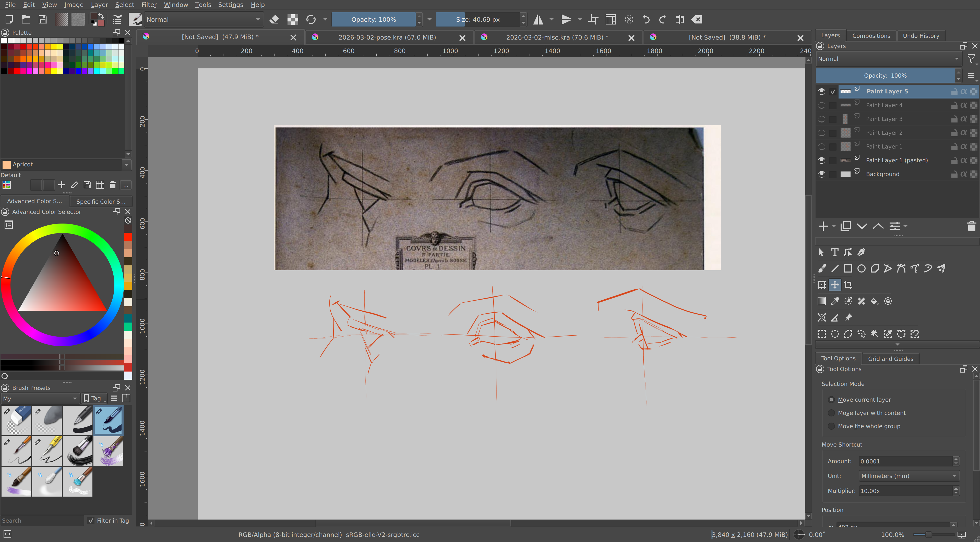
Task: Hide the Background layer
Action: pyautogui.click(x=821, y=174)
